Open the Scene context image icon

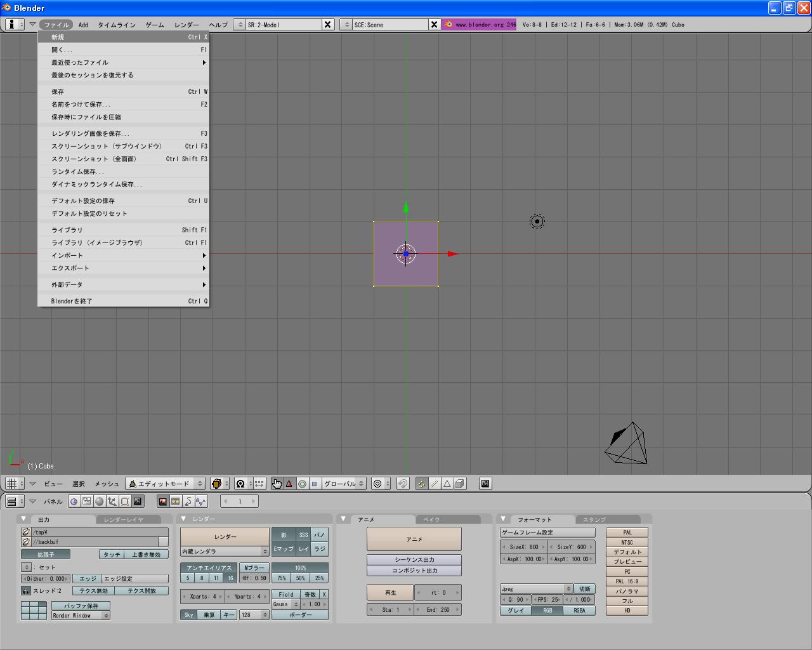coord(138,501)
